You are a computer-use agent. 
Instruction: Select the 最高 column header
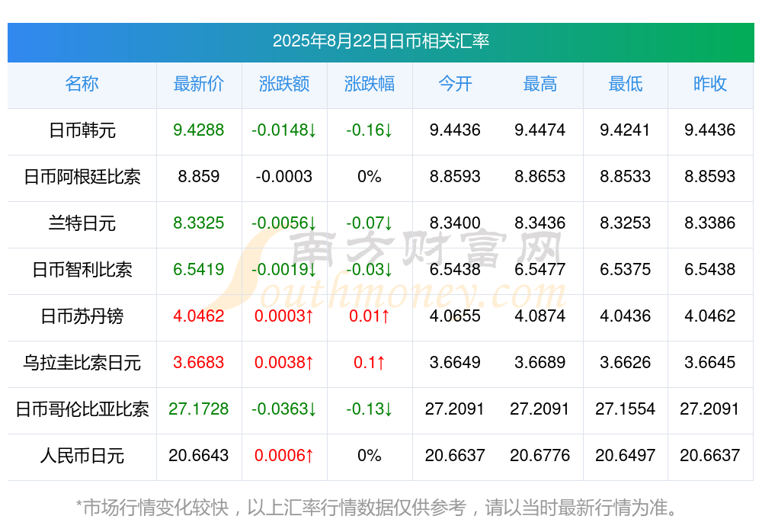(540, 84)
